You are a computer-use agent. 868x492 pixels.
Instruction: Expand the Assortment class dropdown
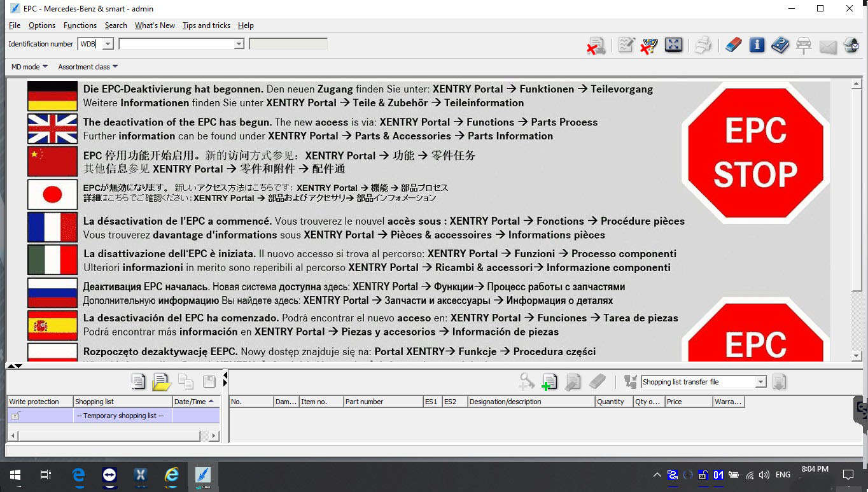pyautogui.click(x=88, y=67)
